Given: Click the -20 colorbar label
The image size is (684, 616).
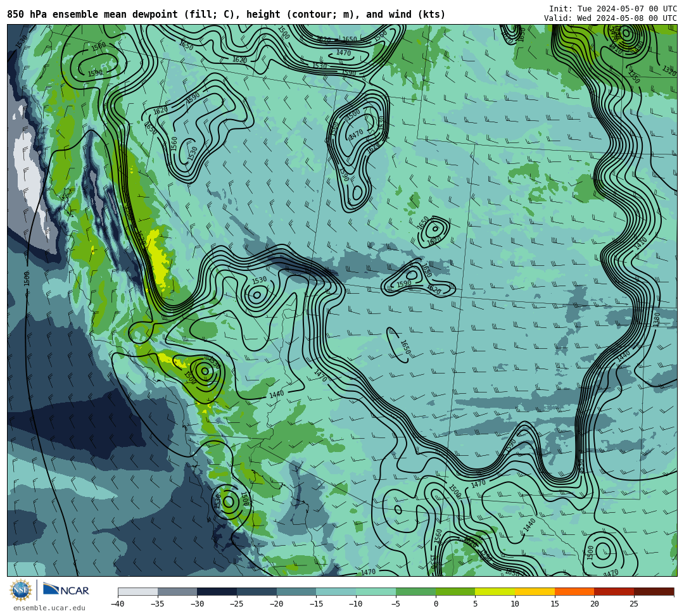Looking at the screenshot, I should pos(277,604).
